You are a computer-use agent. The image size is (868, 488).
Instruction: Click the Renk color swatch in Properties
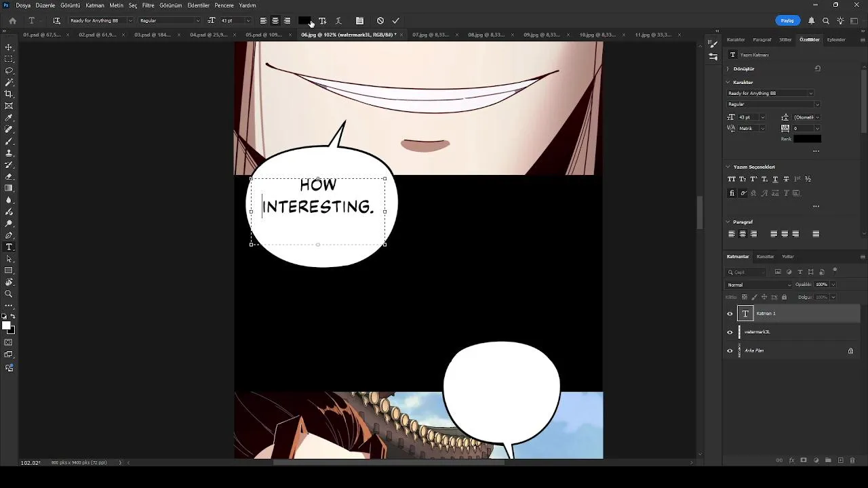pos(807,139)
